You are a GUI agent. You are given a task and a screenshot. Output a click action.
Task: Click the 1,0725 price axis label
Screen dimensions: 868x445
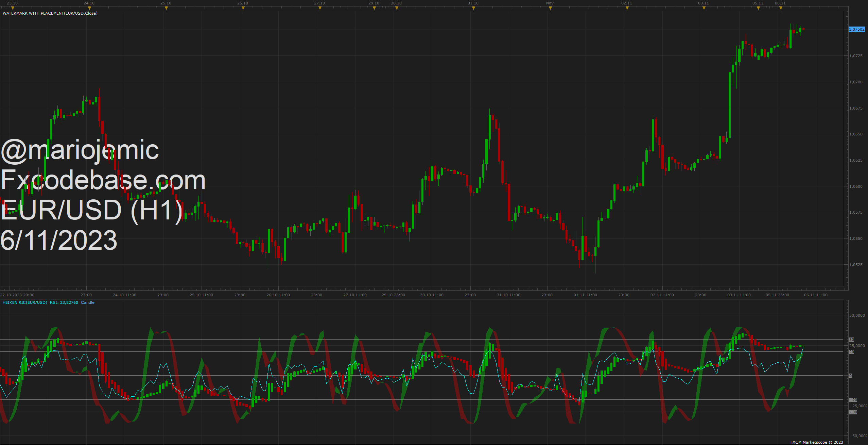pos(856,56)
